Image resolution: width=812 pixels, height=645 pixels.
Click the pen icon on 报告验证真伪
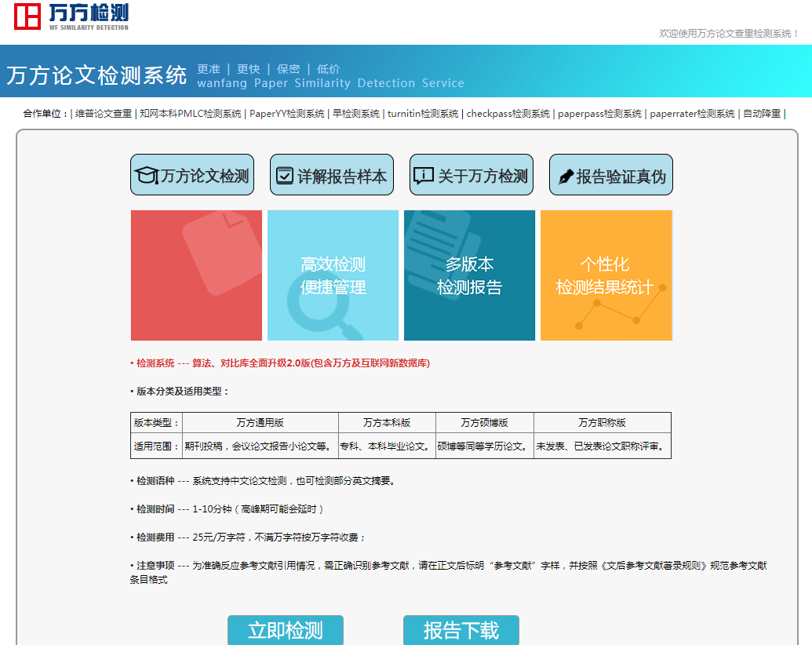[566, 177]
